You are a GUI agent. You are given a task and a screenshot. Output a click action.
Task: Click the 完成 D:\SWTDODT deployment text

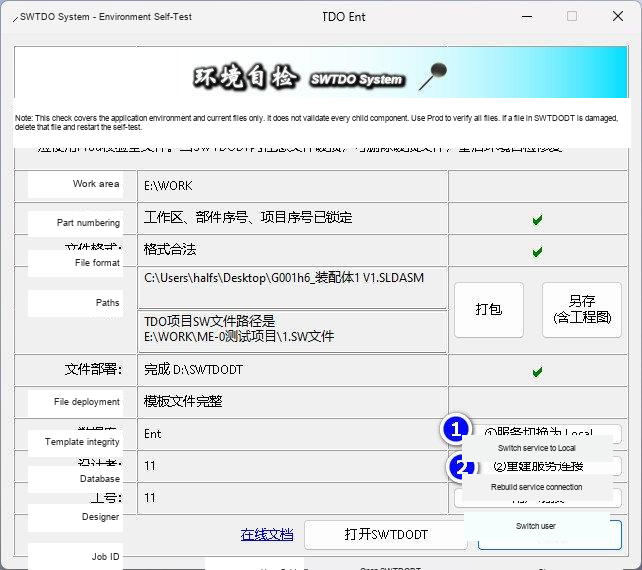click(193, 370)
